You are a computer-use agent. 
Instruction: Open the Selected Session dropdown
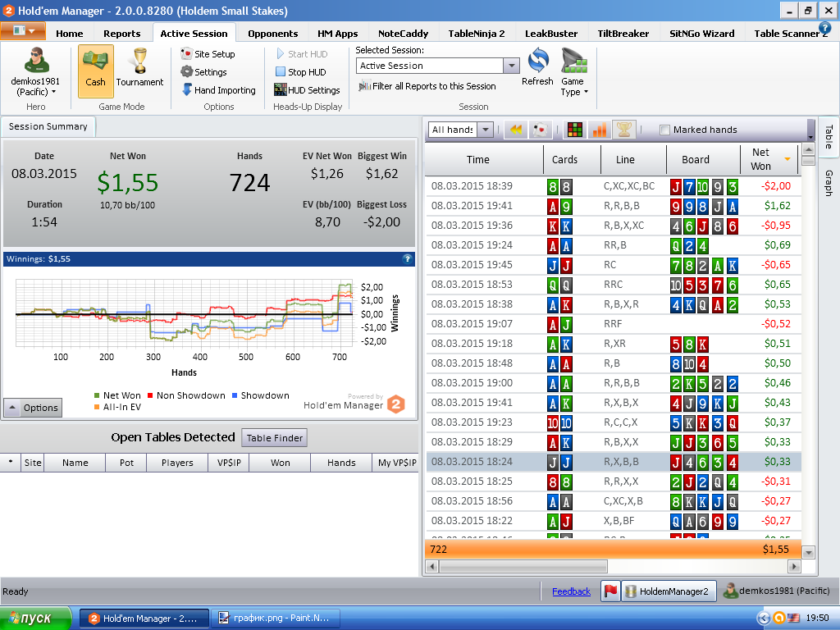[512, 66]
